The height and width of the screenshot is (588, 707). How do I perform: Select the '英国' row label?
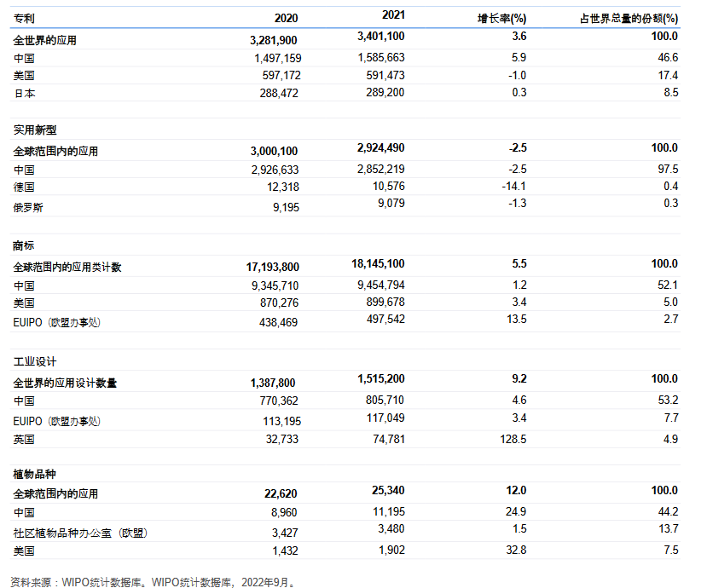[x=24, y=440]
